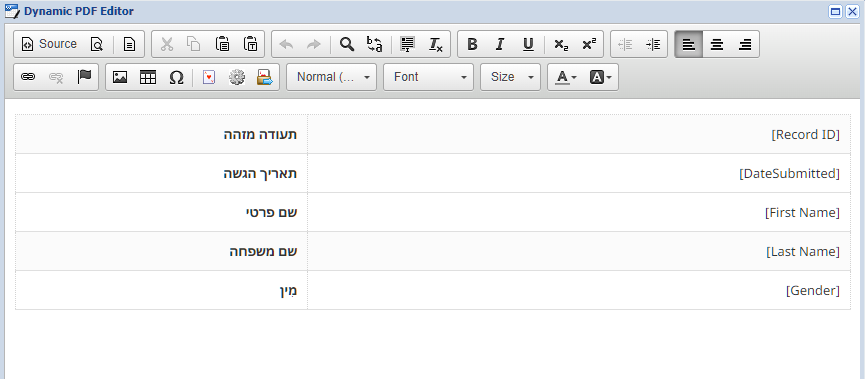Apply Subscript formatting
865x379 pixels.
561,44
